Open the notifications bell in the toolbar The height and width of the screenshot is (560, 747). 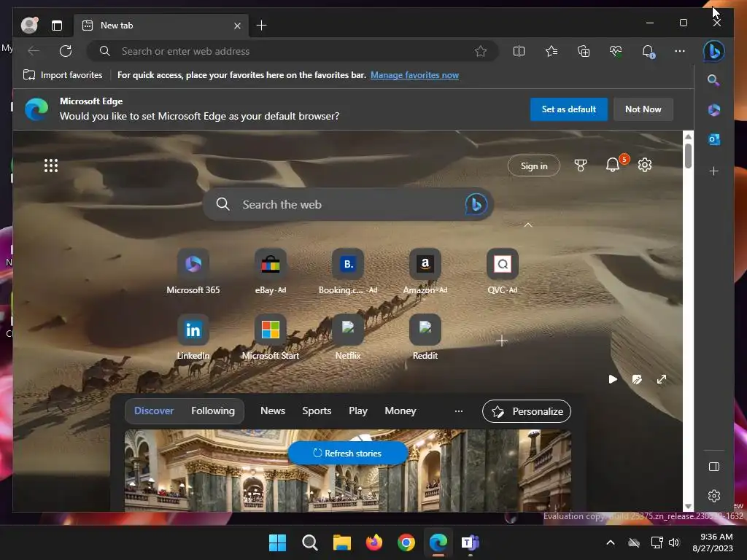pos(648,52)
